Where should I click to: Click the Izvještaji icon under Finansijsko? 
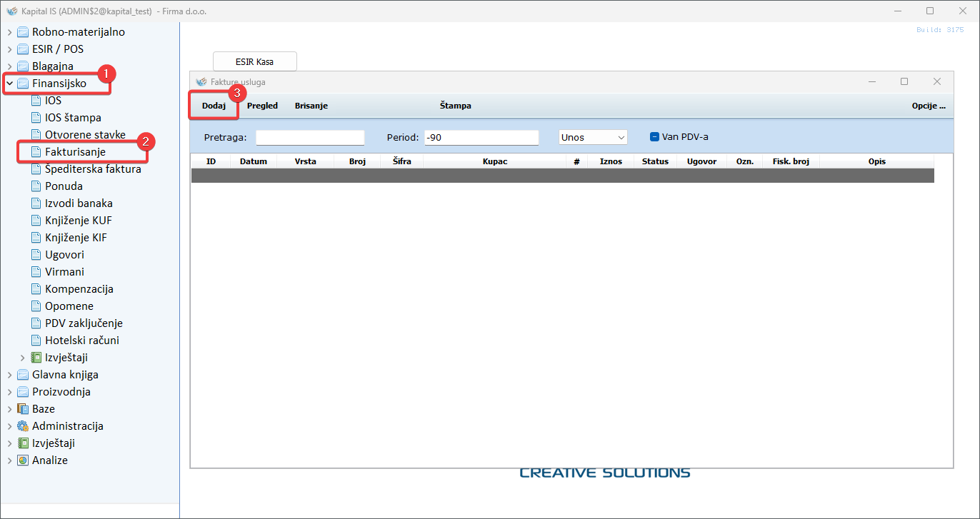coord(36,358)
